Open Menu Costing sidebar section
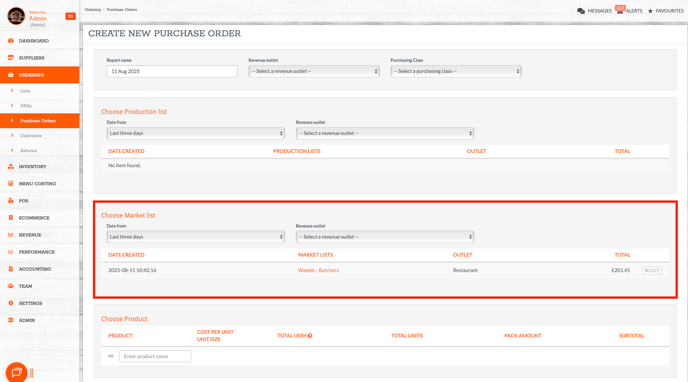 pyautogui.click(x=37, y=184)
